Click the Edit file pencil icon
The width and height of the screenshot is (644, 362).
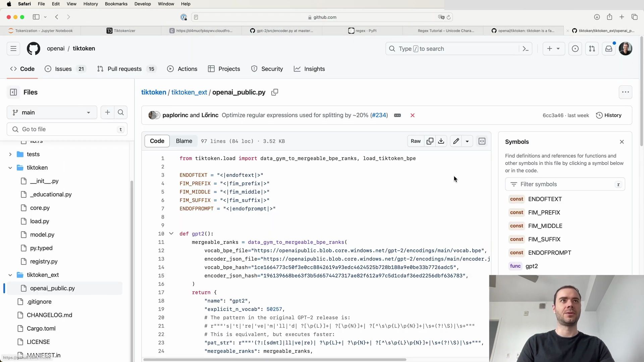tap(456, 141)
